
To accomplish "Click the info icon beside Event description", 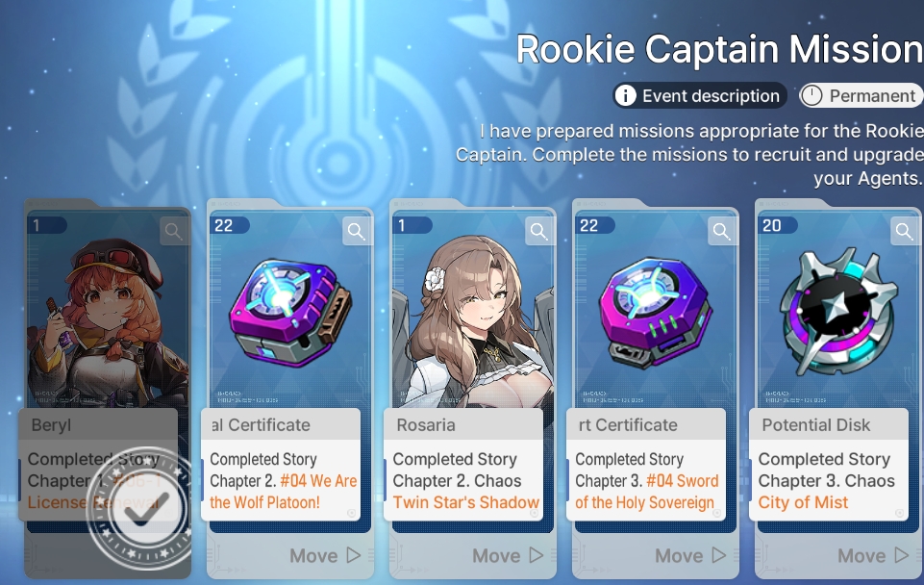I will click(625, 95).
